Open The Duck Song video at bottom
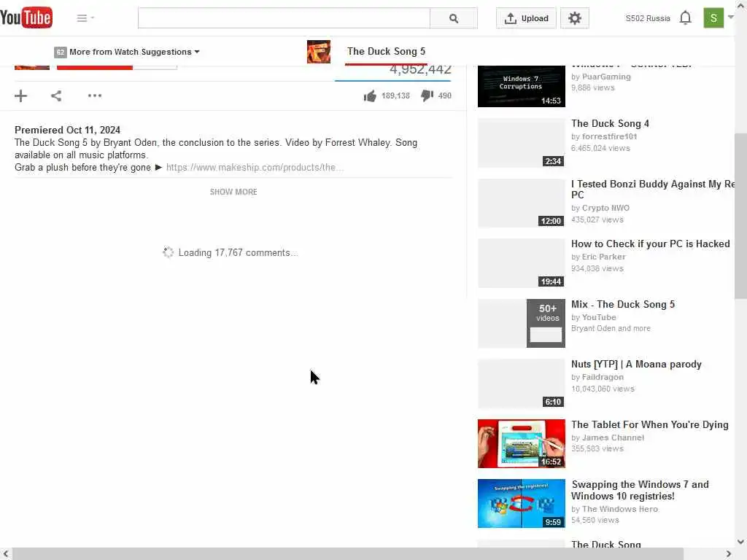The image size is (747, 560). (606, 544)
